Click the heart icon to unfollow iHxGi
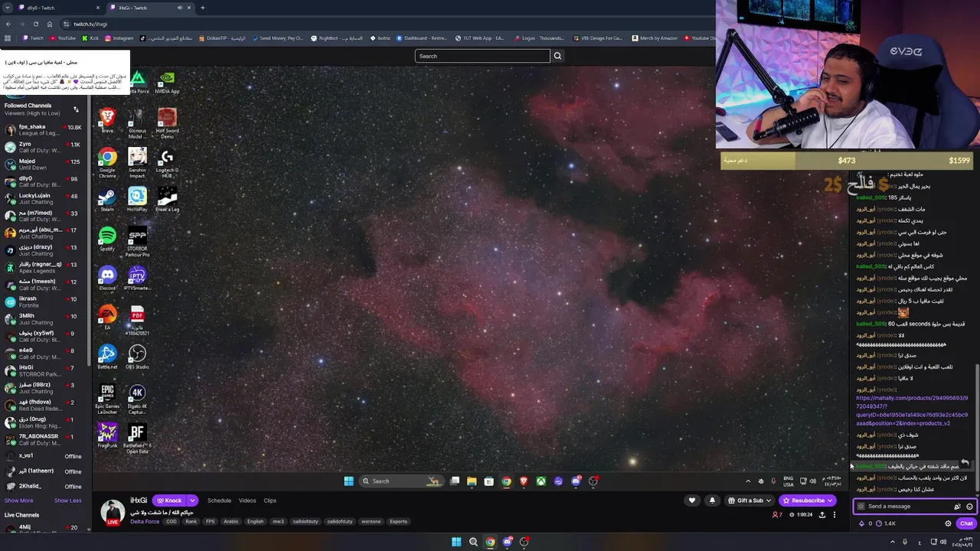The image size is (980, 551). coord(692,500)
